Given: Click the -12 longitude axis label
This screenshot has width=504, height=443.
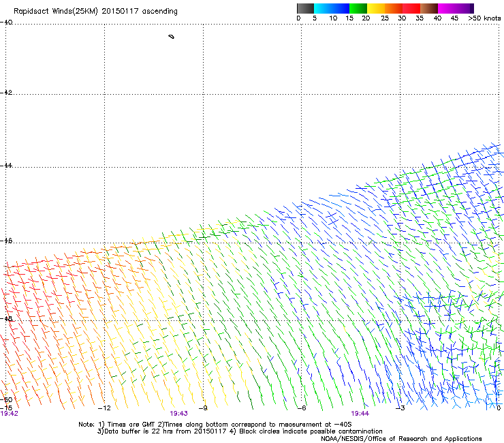Looking at the screenshot, I should click(104, 408).
